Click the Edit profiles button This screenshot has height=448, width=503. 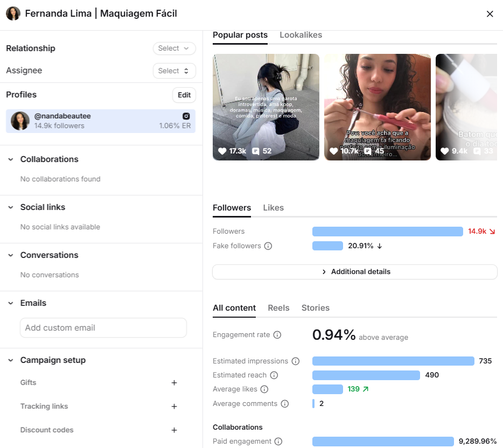coord(184,95)
